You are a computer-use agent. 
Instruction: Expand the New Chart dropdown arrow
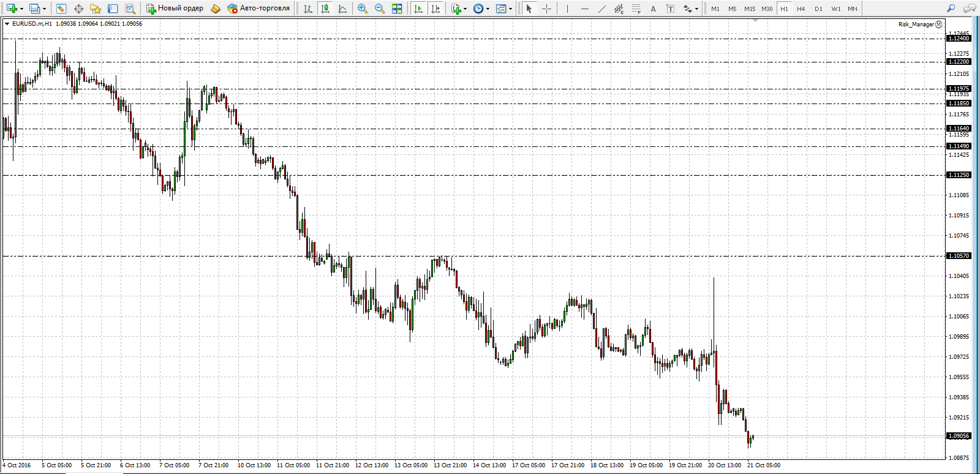21,9
